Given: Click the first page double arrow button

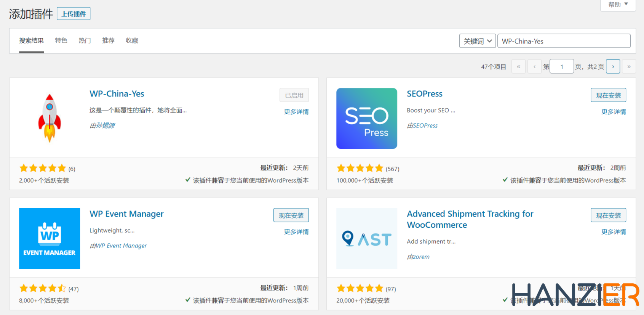Looking at the screenshot, I should point(518,66).
